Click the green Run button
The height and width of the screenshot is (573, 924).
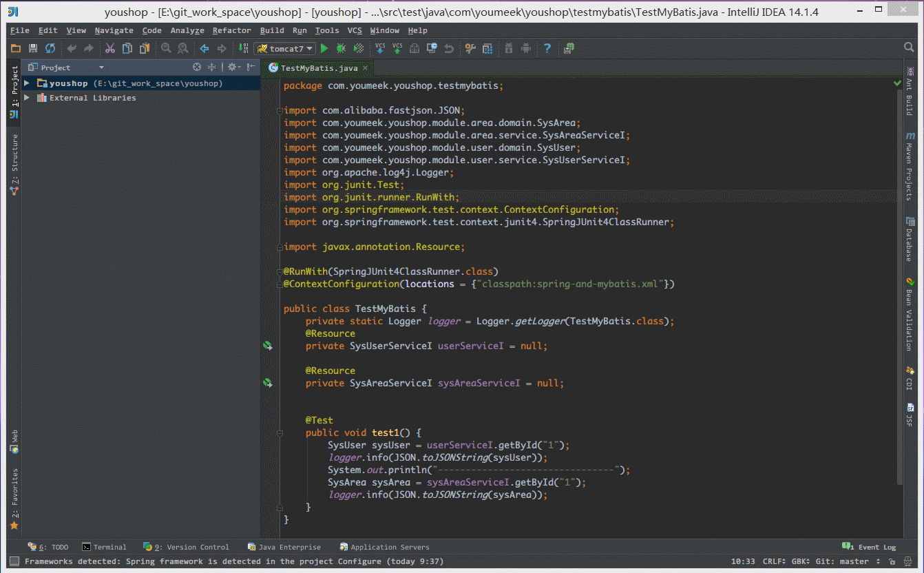point(324,48)
